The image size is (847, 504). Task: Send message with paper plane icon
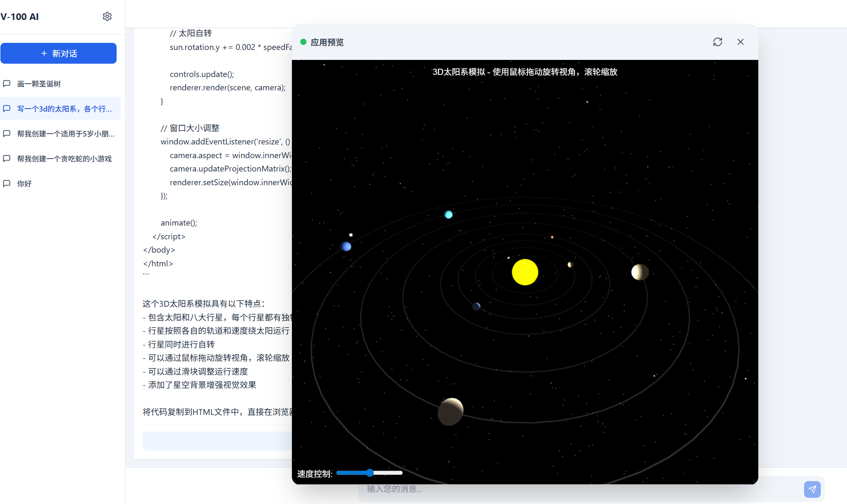coord(812,489)
